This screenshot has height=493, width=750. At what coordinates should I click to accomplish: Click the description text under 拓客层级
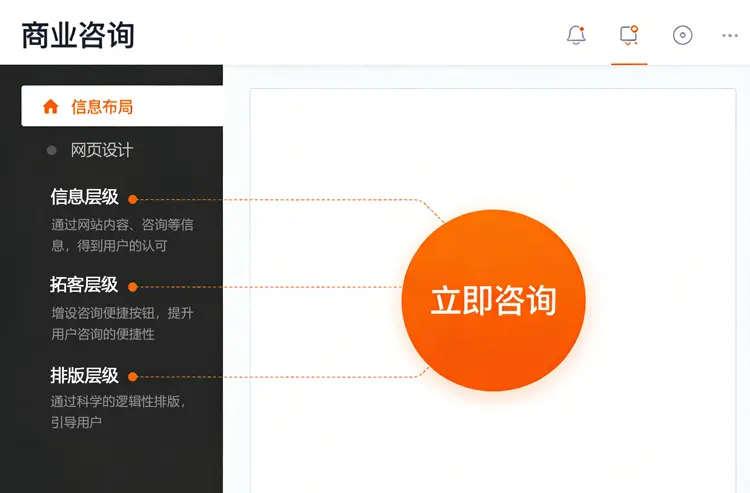pyautogui.click(x=122, y=323)
